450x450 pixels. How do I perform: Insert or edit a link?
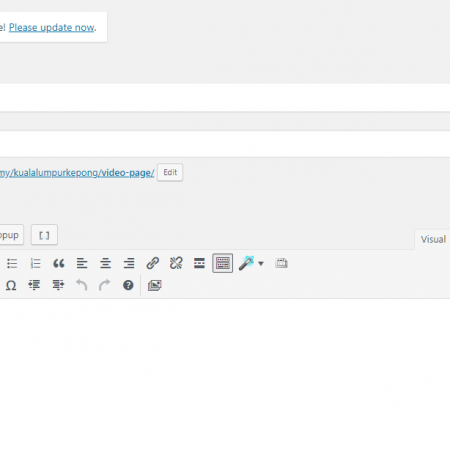(153, 263)
